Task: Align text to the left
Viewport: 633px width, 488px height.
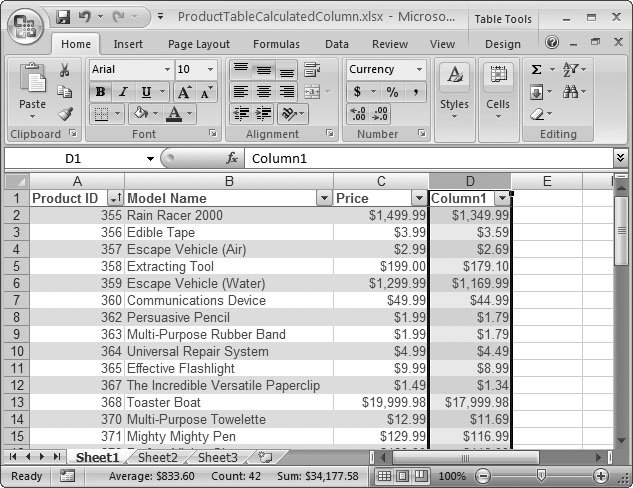Action: pyautogui.click(x=241, y=92)
